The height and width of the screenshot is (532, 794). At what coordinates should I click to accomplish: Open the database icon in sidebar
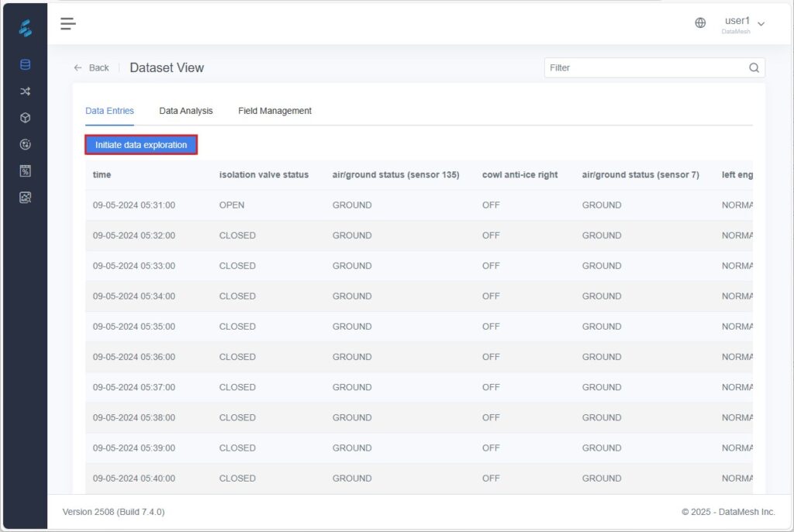[x=25, y=65]
